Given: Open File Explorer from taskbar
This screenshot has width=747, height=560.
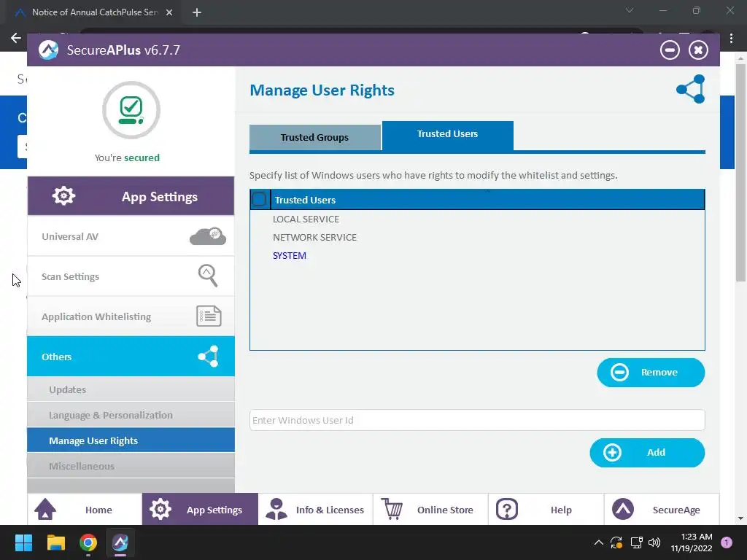Looking at the screenshot, I should [55, 542].
